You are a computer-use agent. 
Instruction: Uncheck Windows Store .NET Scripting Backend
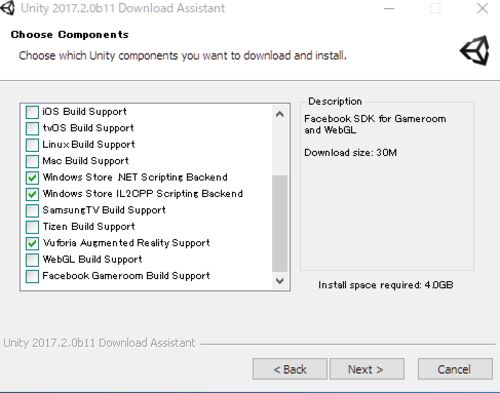(32, 178)
